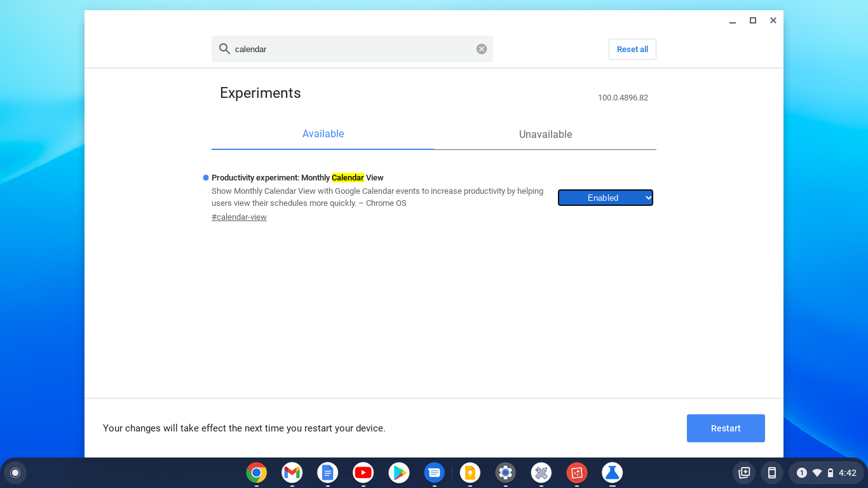Screen dimensions: 868x488
Task: Open the red dice app icon
Action: 577,473
